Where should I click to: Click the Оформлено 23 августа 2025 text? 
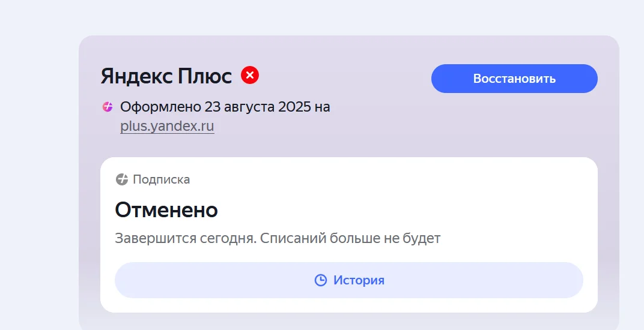tap(216, 107)
